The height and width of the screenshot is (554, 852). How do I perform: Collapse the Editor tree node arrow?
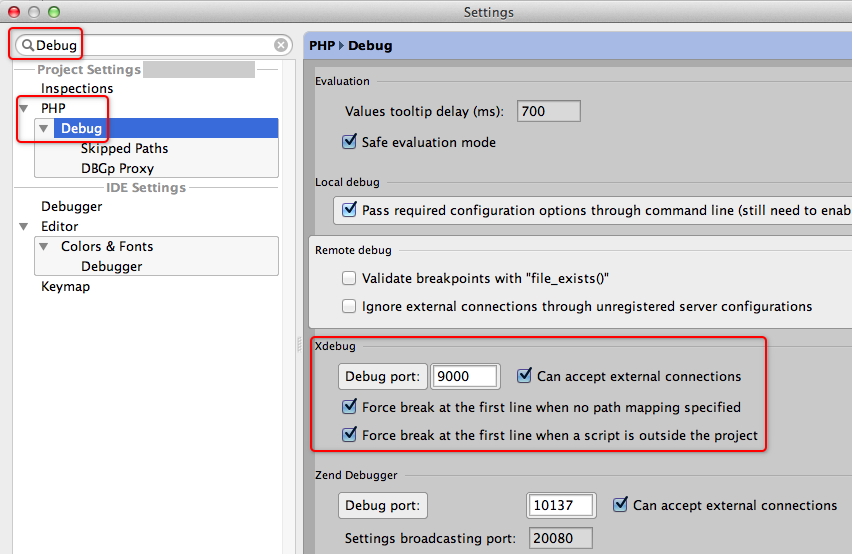(x=24, y=227)
